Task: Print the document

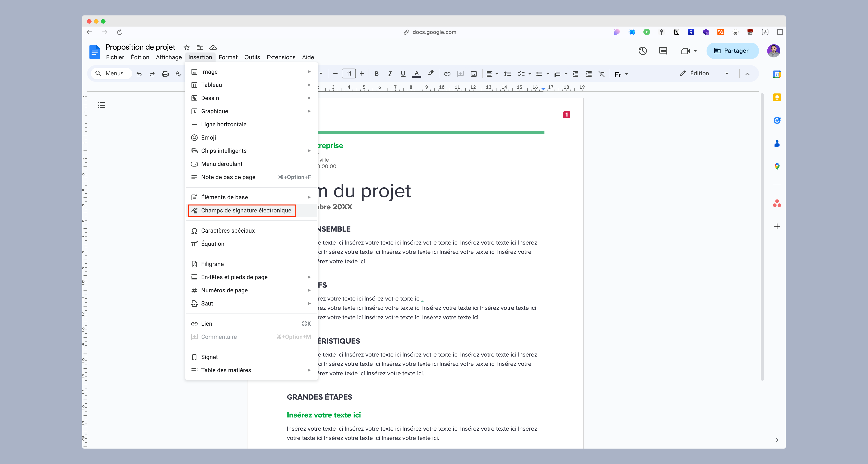Action: click(x=165, y=74)
